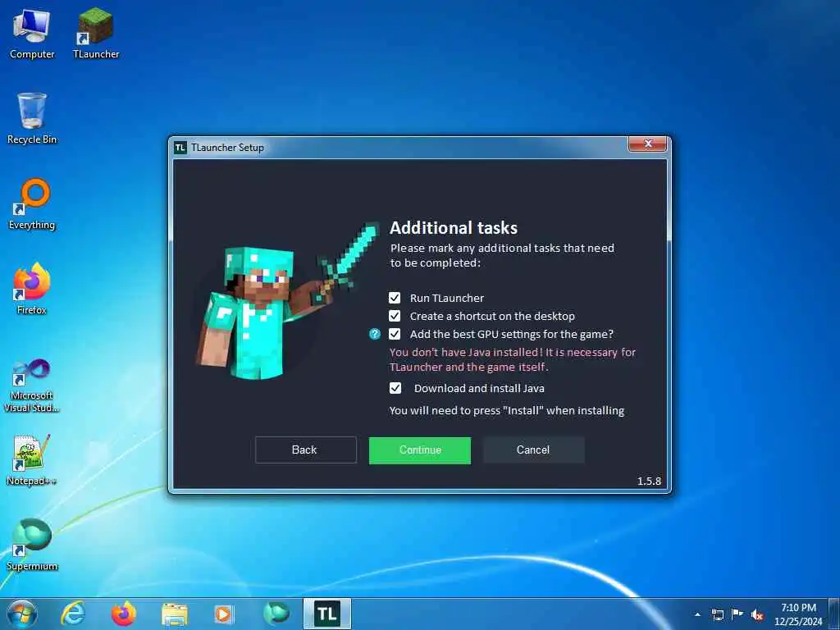
Task: Uncheck the Run TLauncher checkbox
Action: click(395, 298)
